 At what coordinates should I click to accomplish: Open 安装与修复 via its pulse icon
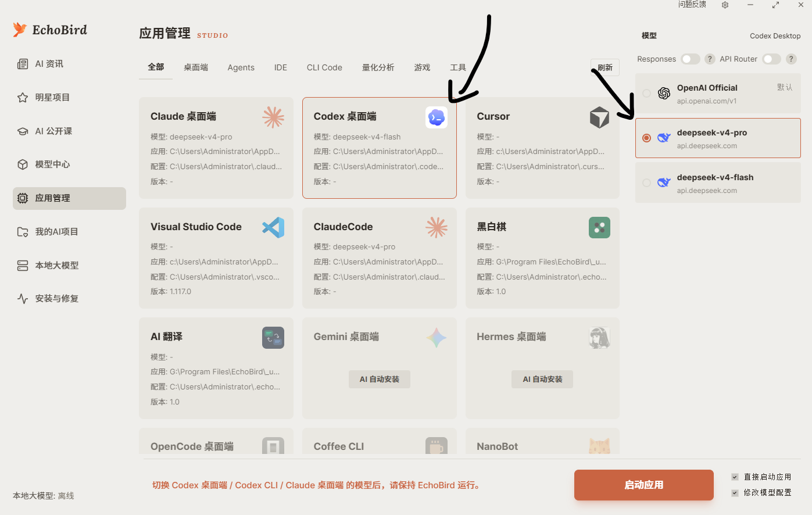(x=23, y=299)
